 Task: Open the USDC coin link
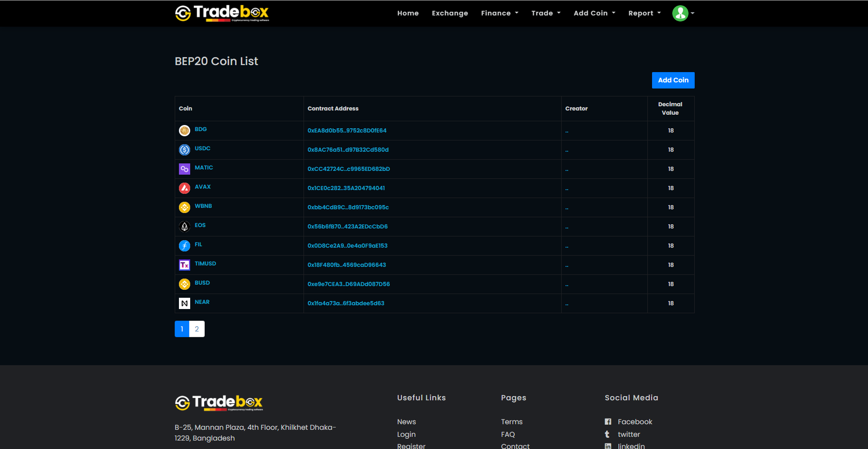pos(202,148)
